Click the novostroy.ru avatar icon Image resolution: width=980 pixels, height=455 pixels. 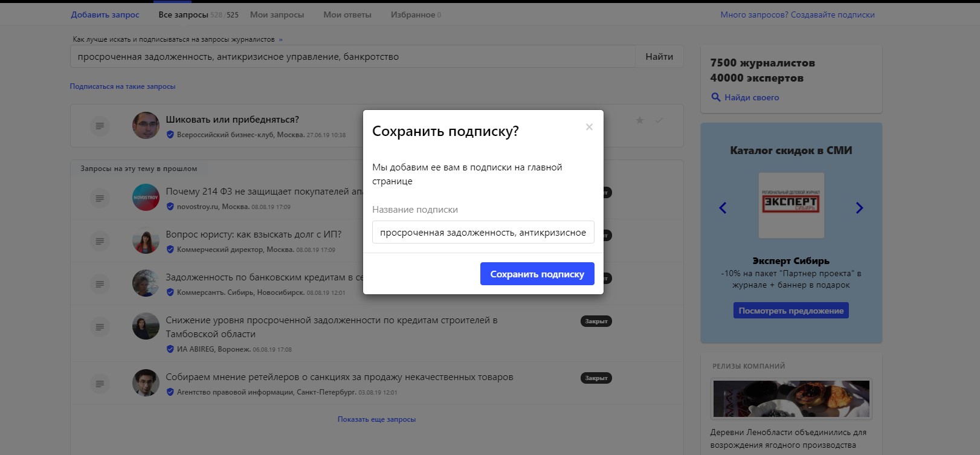(146, 198)
